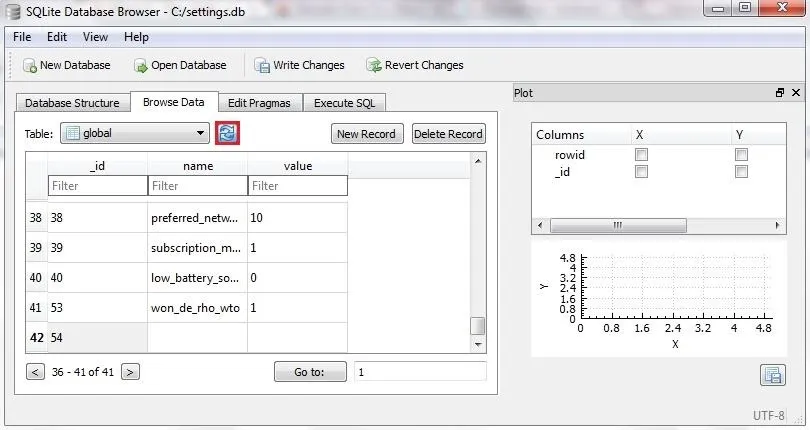810x430 pixels.
Task: Close the Plot panel
Action: (796, 93)
